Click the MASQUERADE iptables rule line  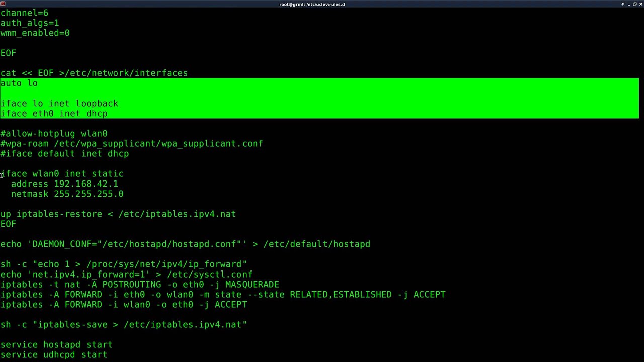point(140,285)
